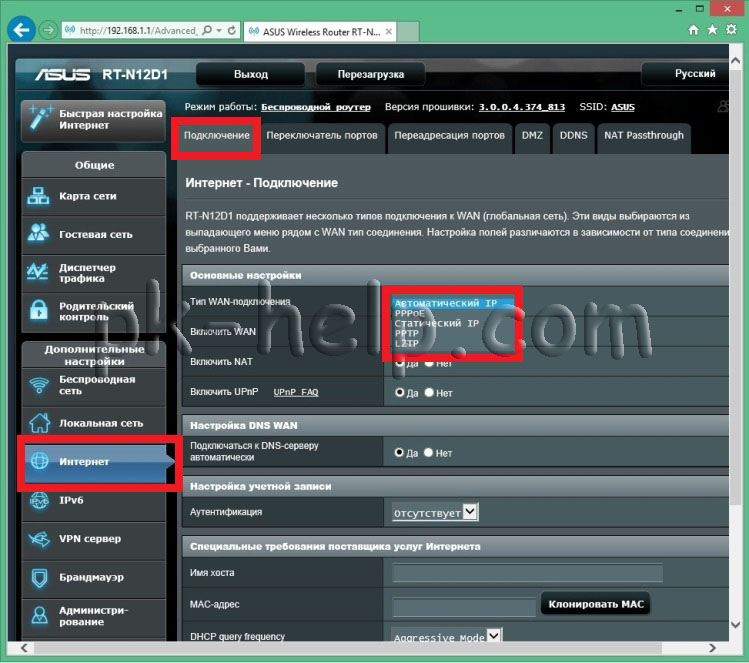
Task: Click the vertical scrollbar down arrow
Action: (736, 625)
